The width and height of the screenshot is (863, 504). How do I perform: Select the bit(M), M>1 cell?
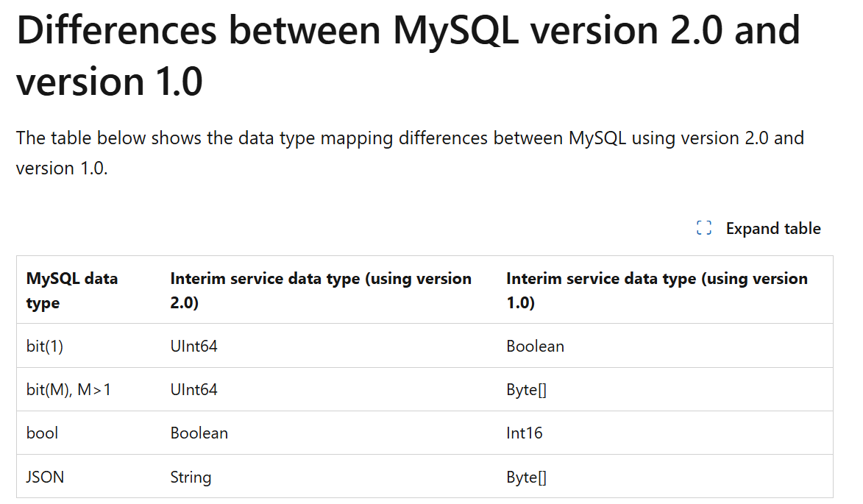[69, 389]
